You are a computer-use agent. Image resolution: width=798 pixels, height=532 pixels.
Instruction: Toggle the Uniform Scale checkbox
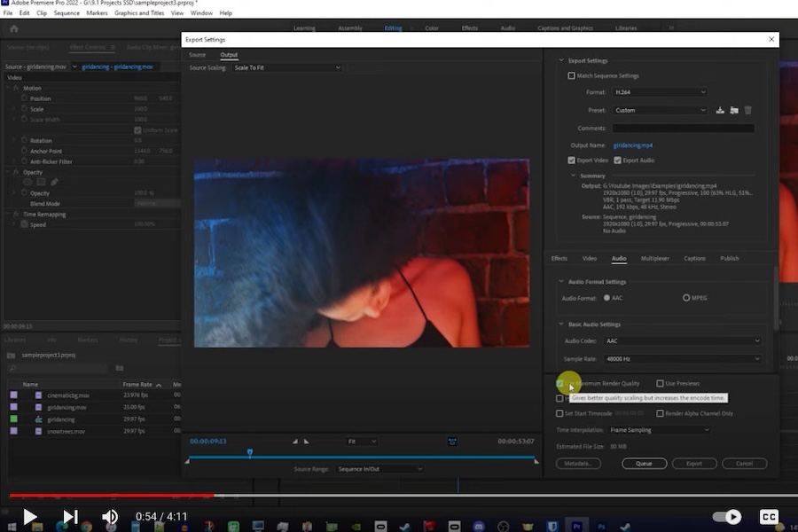137,129
